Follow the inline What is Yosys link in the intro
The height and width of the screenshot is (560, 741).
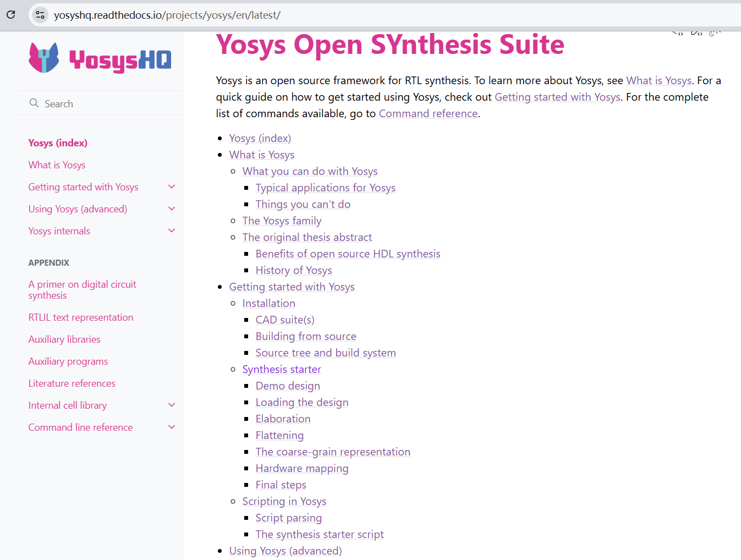[659, 80]
